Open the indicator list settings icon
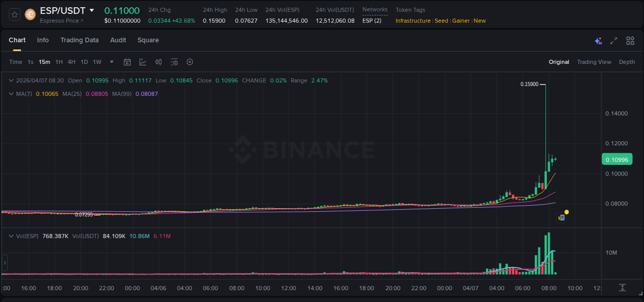The height and width of the screenshot is (302, 644). (x=174, y=61)
